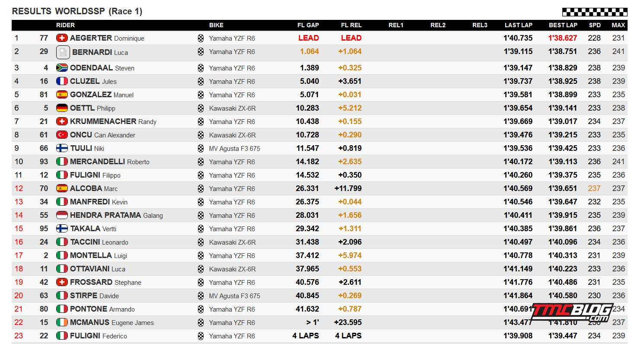
Task: Click the broken image icon beside Bernardi Luca
Action: tap(63, 52)
